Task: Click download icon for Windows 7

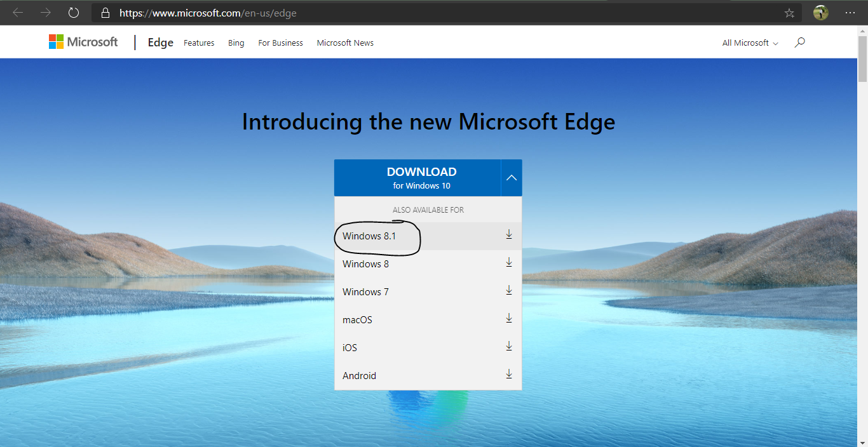Action: click(509, 290)
